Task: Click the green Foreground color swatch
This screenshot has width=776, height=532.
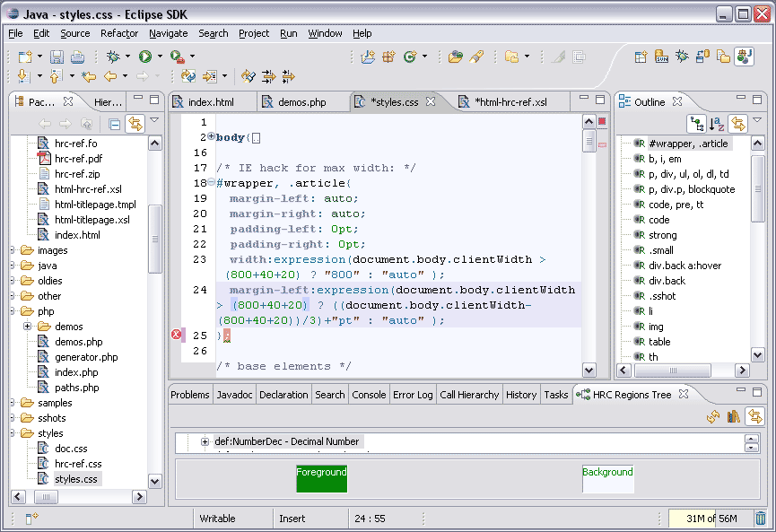Action: coord(322,478)
